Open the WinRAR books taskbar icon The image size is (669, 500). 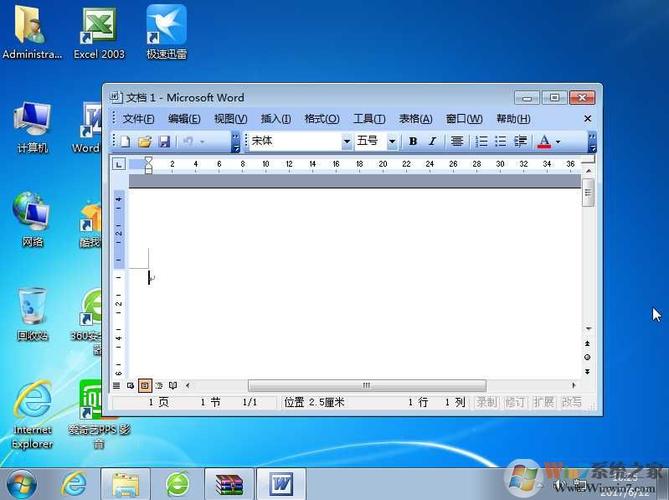pos(230,485)
